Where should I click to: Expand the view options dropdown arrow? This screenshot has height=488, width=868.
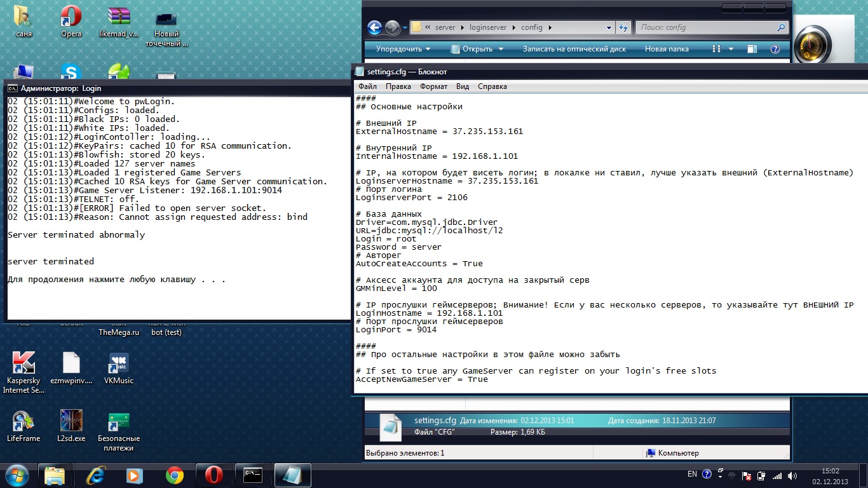[731, 49]
